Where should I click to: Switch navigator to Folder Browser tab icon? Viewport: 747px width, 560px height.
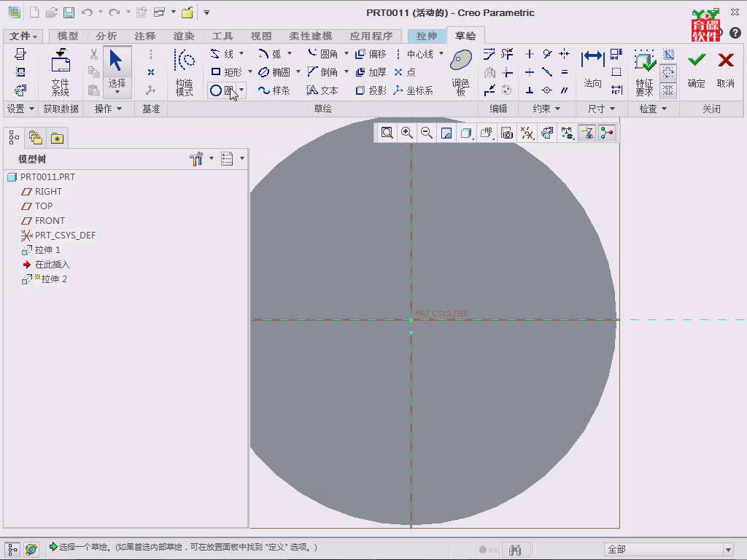36,138
